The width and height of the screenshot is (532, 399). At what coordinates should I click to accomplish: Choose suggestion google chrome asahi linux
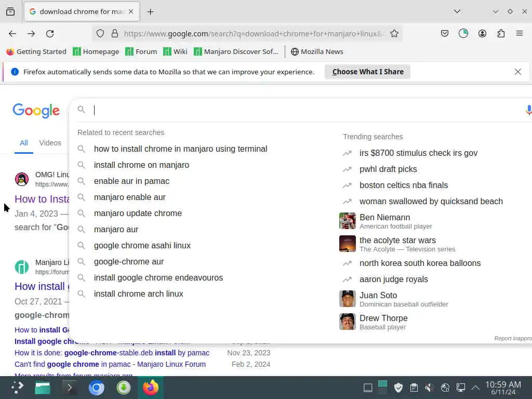tap(142, 246)
